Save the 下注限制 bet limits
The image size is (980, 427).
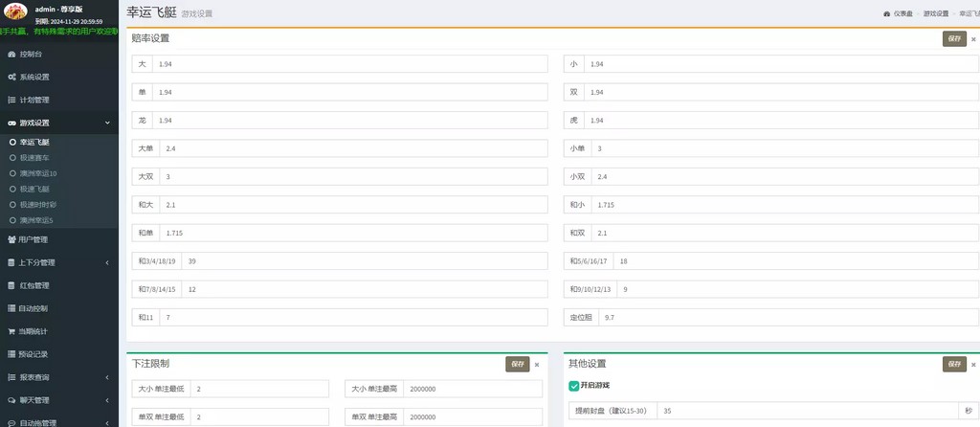coord(518,365)
